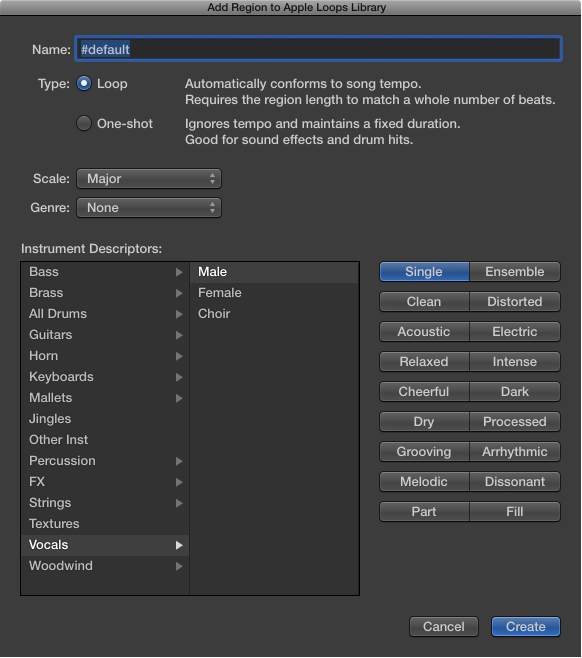Toggle the Acoustic descriptor button
This screenshot has height=658, width=582.
(x=424, y=332)
